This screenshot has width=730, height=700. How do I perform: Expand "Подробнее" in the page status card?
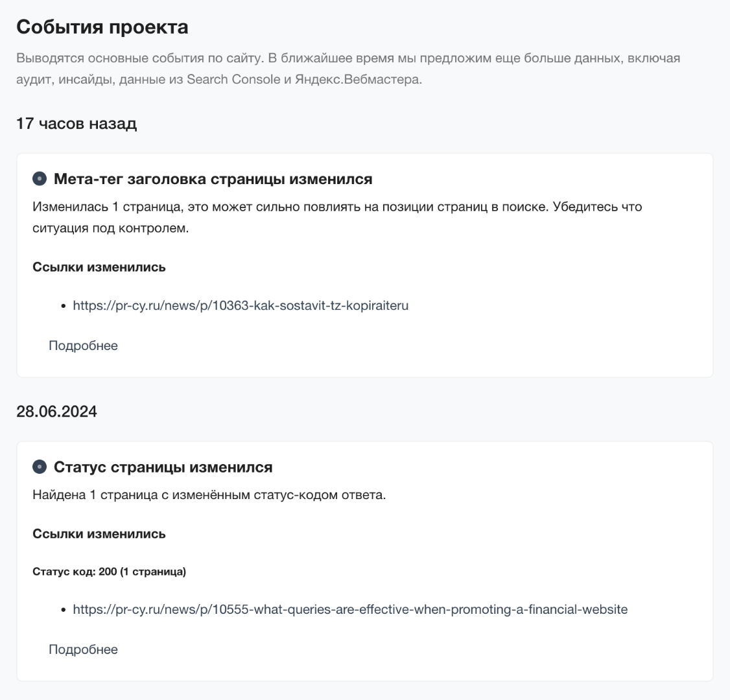click(83, 649)
